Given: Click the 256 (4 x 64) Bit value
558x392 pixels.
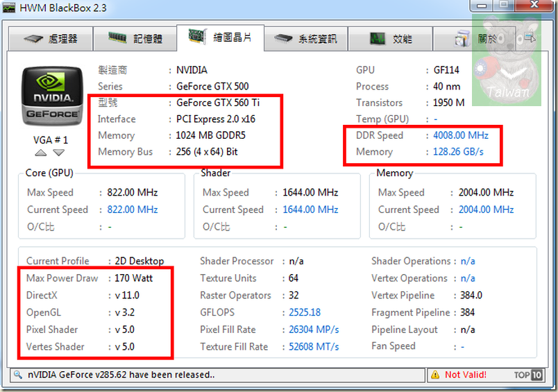Looking at the screenshot, I should pos(206,152).
